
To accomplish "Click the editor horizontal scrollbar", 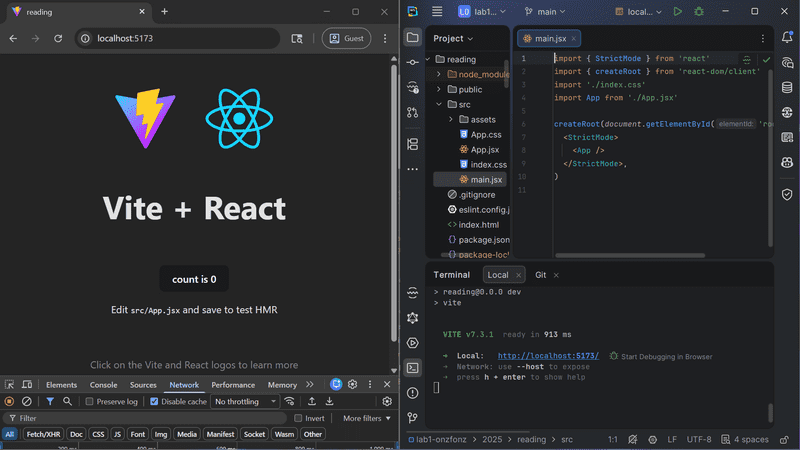I will pos(630,255).
